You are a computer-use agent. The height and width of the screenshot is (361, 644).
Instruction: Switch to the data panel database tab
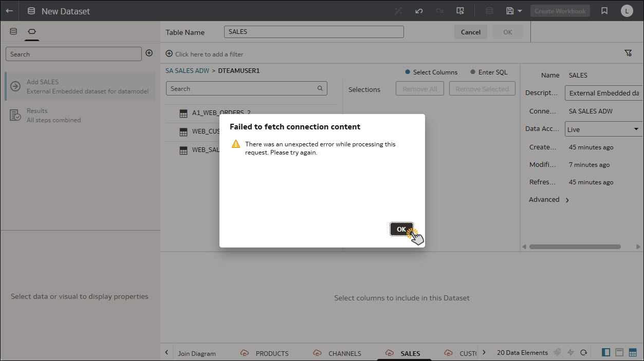click(14, 31)
